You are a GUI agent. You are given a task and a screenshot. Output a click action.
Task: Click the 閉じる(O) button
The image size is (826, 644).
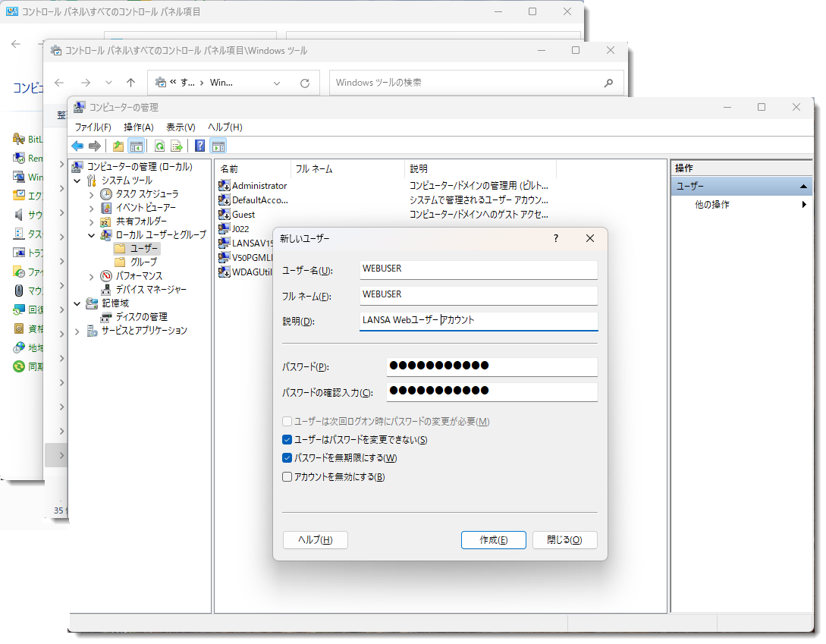tap(565, 540)
